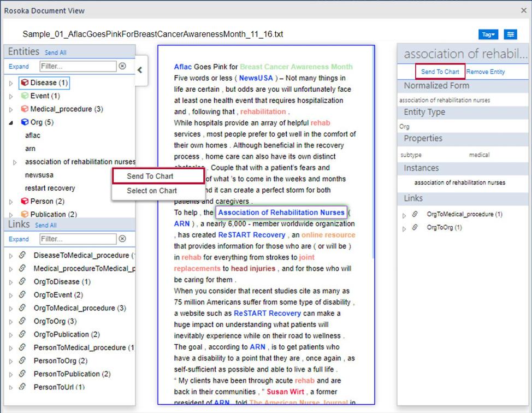Click Send All next to Entities header
This screenshot has width=532, height=413.
coord(55,53)
